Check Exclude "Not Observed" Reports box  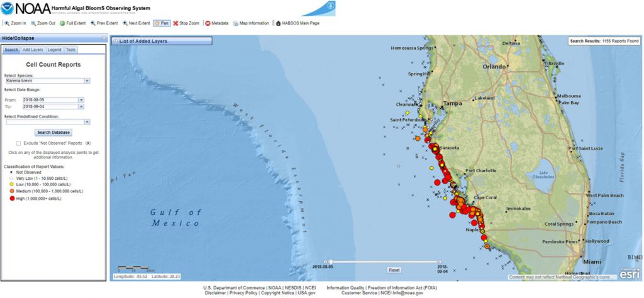point(19,143)
